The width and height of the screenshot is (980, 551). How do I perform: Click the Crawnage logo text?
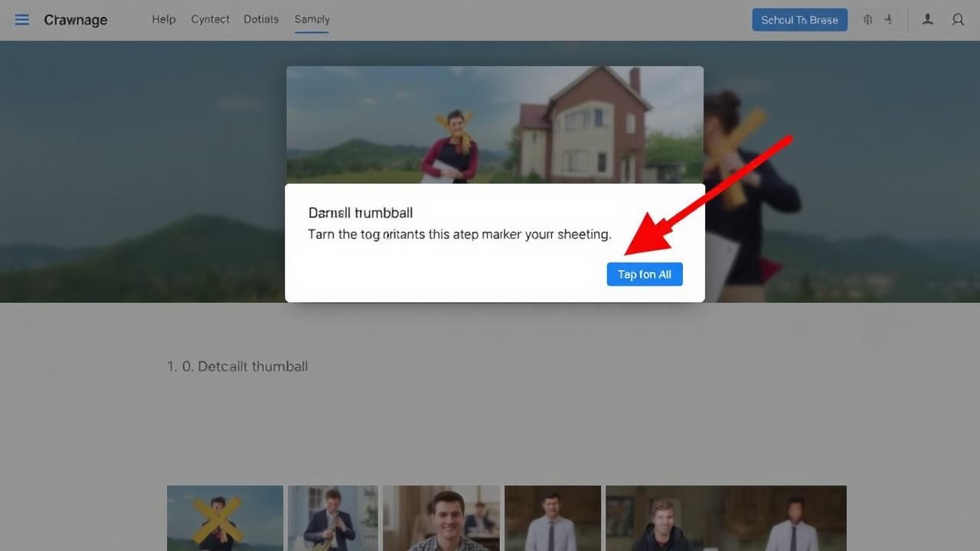[x=76, y=20]
